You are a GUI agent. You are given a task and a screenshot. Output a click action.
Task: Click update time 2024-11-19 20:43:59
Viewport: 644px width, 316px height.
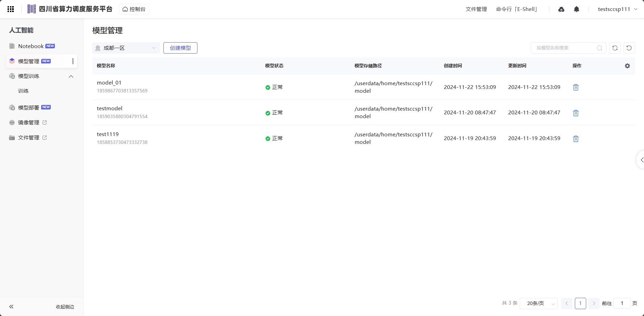pyautogui.click(x=534, y=138)
